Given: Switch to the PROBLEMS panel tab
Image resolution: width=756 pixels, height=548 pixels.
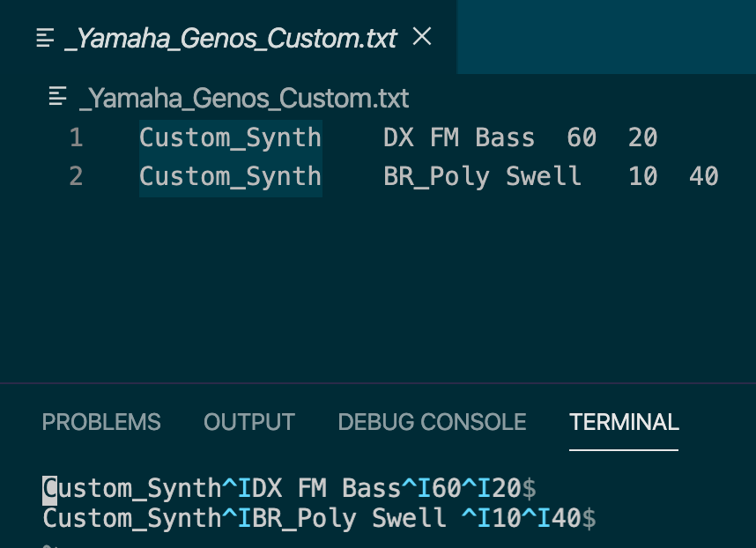Looking at the screenshot, I should [x=101, y=422].
